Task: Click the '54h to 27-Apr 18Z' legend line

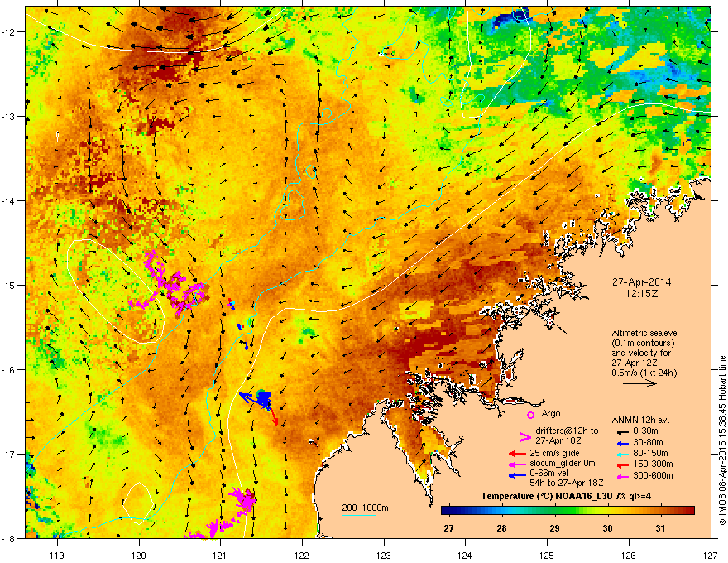Action: [x=567, y=483]
